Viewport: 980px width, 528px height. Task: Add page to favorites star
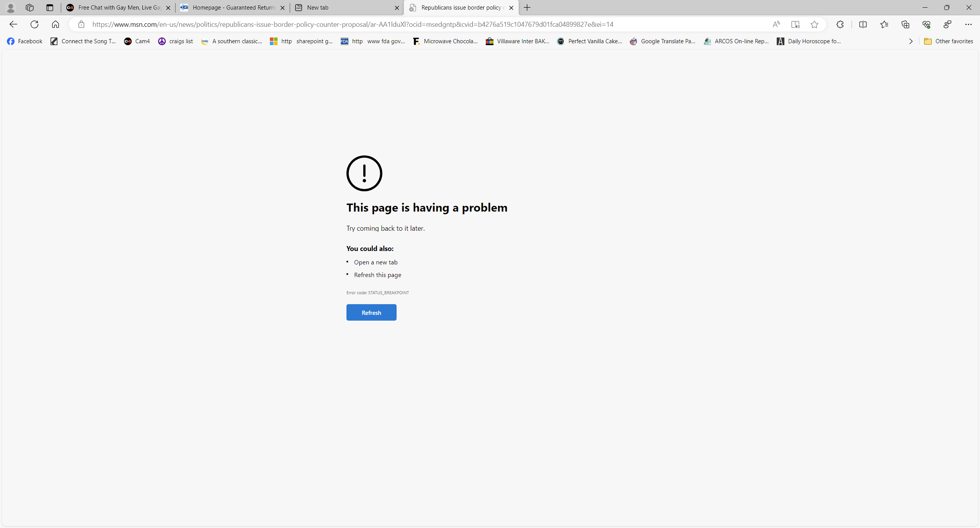(814, 24)
